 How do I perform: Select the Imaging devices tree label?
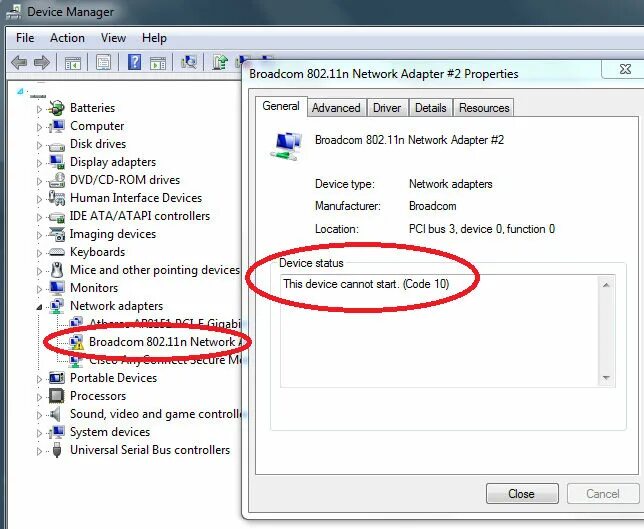click(113, 234)
